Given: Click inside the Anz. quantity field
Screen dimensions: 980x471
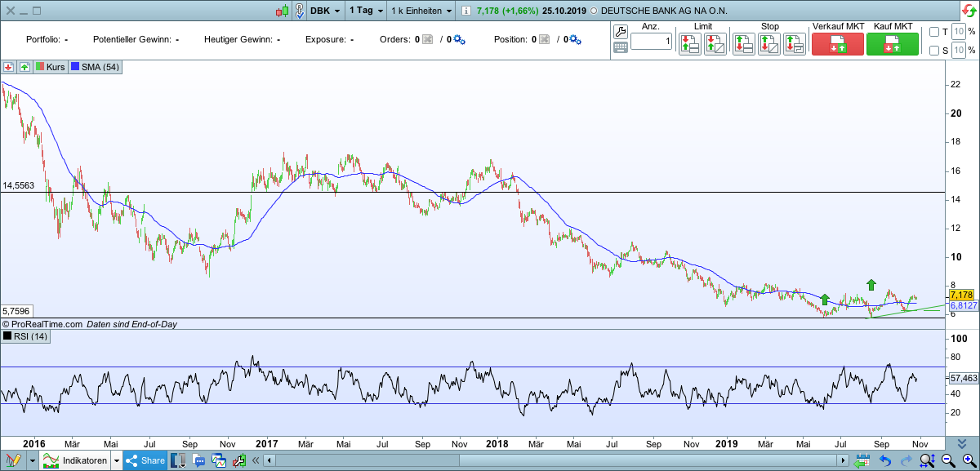Looking at the screenshot, I should [651, 42].
